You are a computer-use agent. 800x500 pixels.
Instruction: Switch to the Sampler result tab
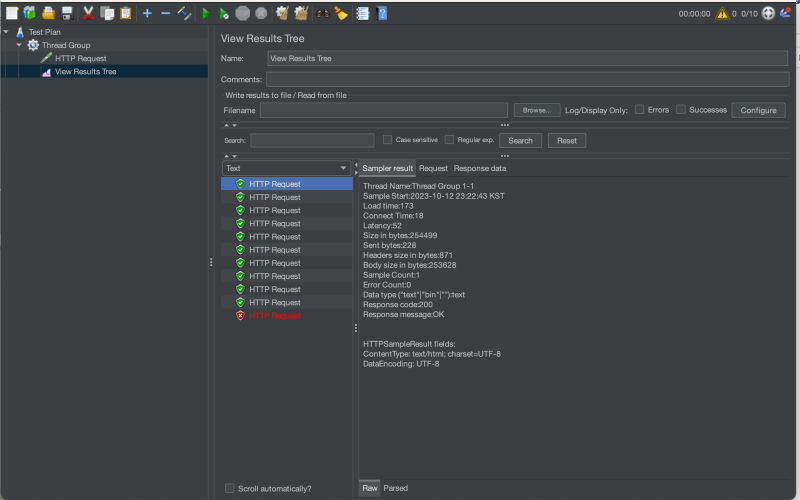pos(387,168)
